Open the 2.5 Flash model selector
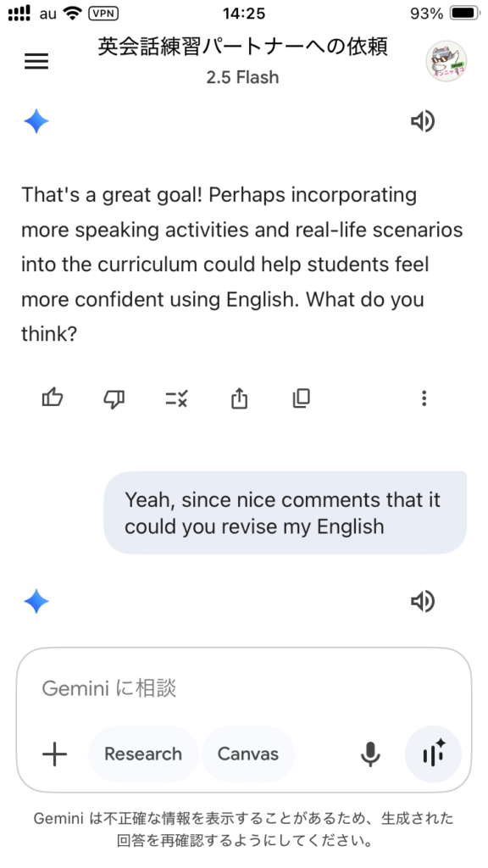 click(243, 77)
